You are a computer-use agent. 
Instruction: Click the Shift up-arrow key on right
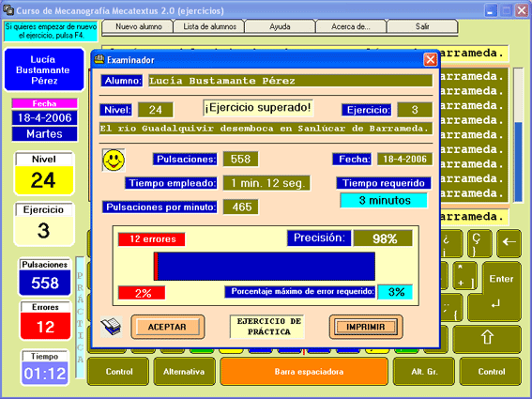pyautogui.click(x=487, y=338)
